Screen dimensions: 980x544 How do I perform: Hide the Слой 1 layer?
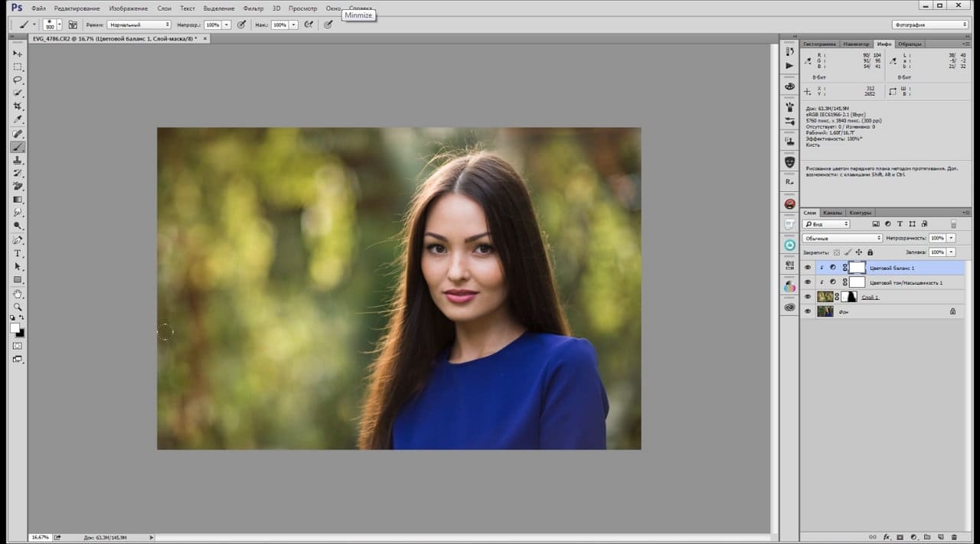808,297
